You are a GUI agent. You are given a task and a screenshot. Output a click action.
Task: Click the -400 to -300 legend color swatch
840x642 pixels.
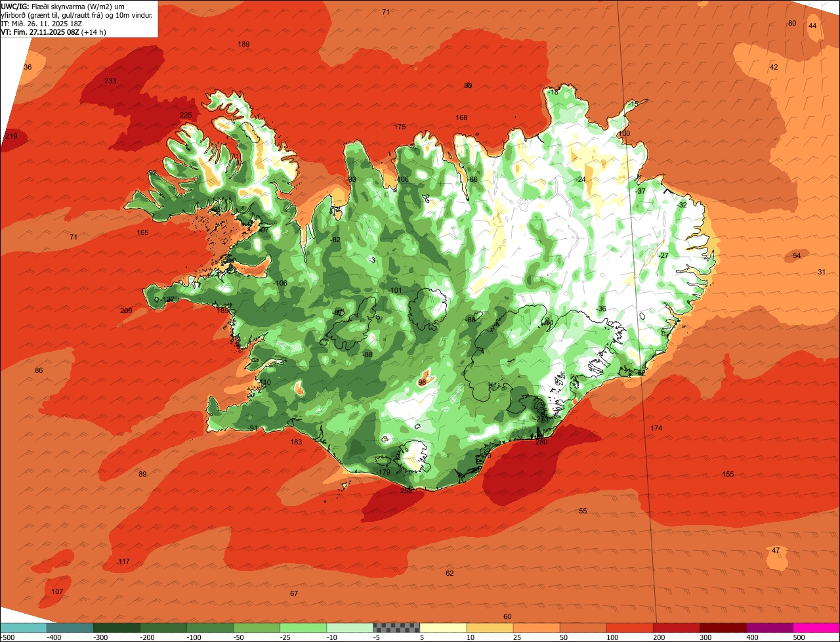click(x=70, y=628)
